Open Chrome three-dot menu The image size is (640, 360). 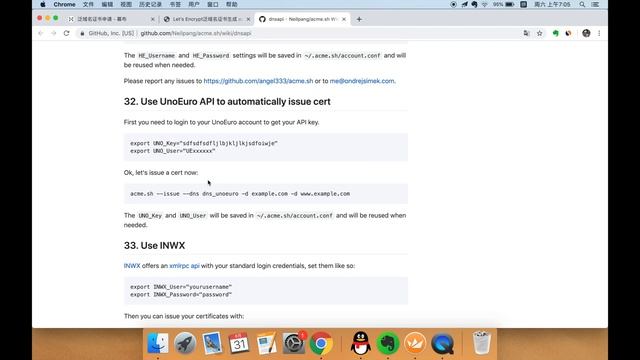(x=599, y=33)
